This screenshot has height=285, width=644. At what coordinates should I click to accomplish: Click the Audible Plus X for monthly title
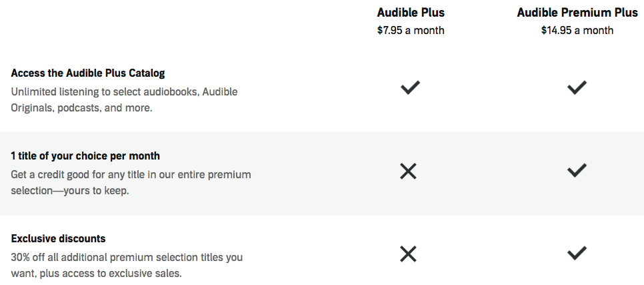pos(408,171)
